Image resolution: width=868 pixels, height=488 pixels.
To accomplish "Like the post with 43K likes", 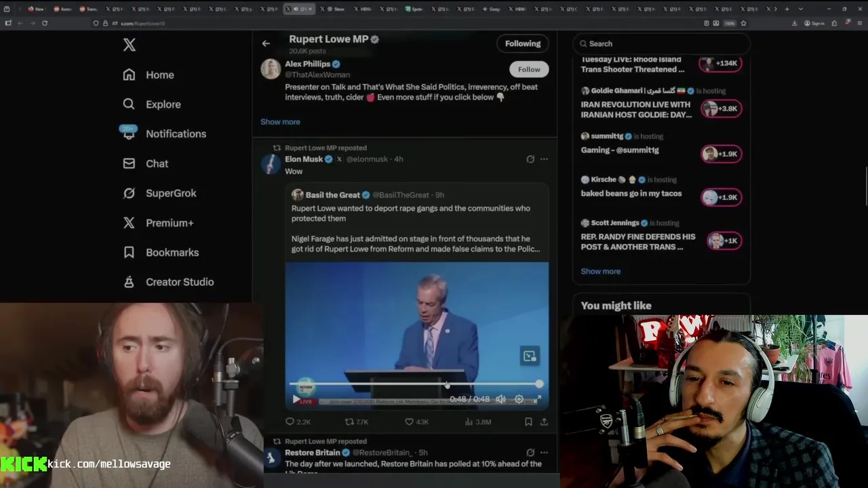I will click(416, 422).
